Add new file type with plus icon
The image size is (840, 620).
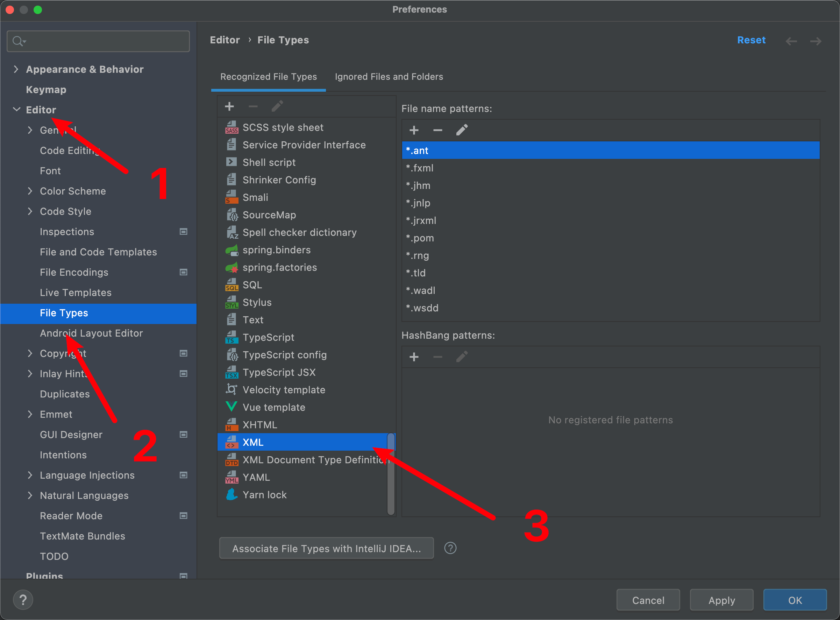coord(229,107)
